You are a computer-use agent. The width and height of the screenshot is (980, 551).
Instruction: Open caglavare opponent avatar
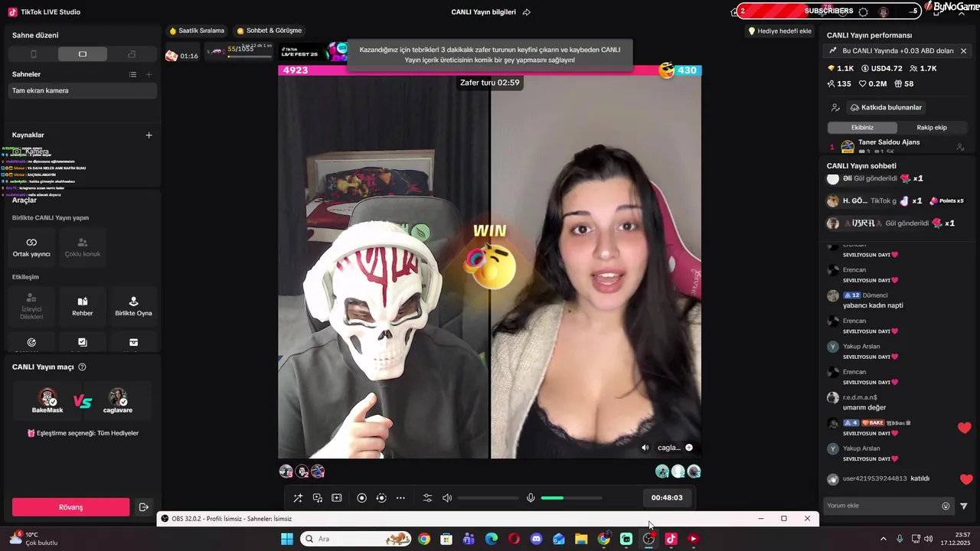point(118,398)
